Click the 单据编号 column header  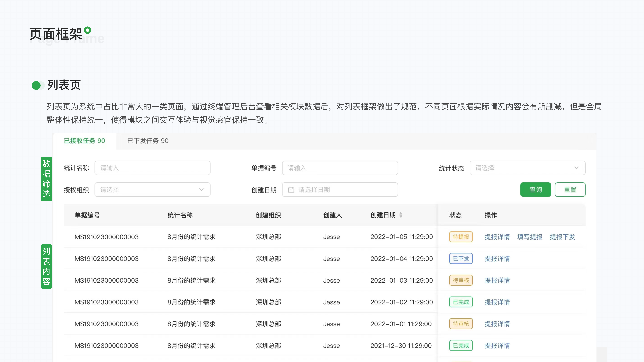point(87,215)
